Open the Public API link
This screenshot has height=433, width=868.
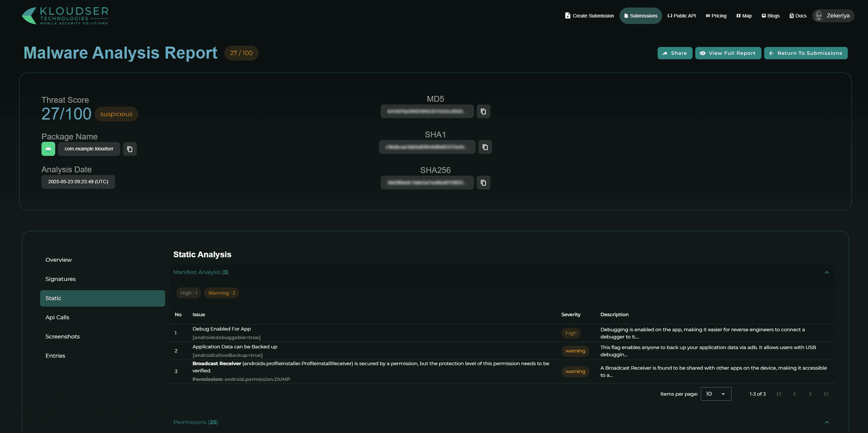point(682,16)
